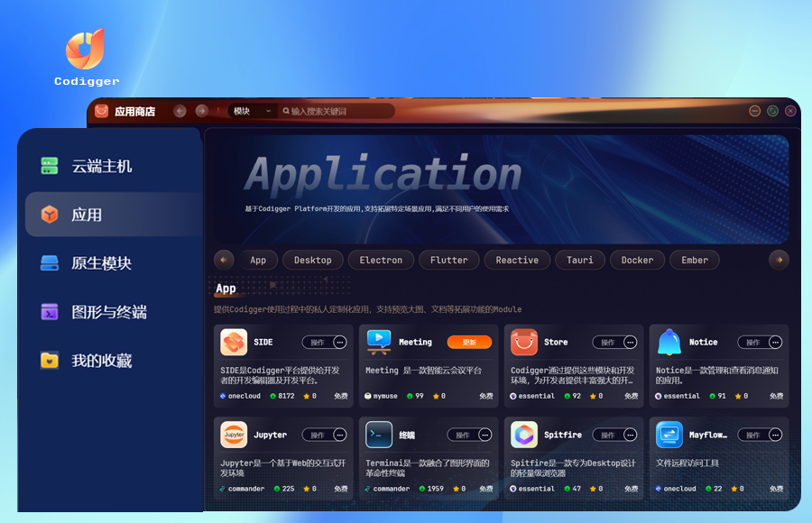This screenshot has height=523, width=812.
Task: Switch to the Docker category tab
Action: 638,260
